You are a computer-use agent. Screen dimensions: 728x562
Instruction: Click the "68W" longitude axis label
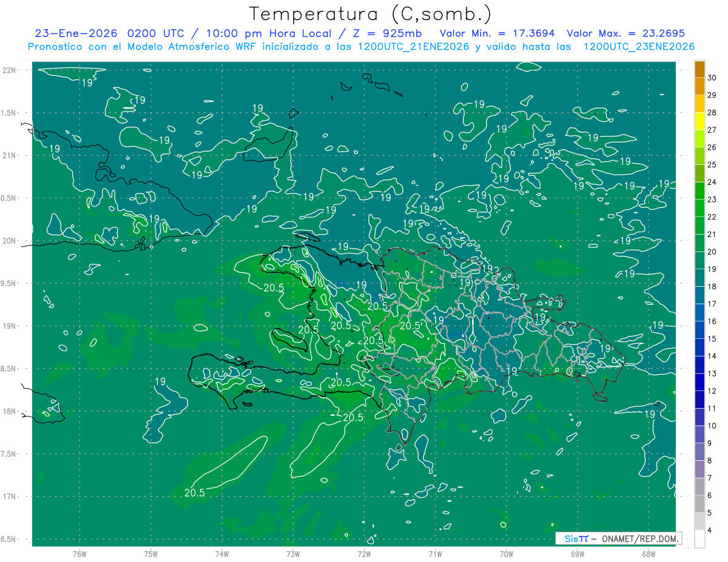[x=649, y=554]
